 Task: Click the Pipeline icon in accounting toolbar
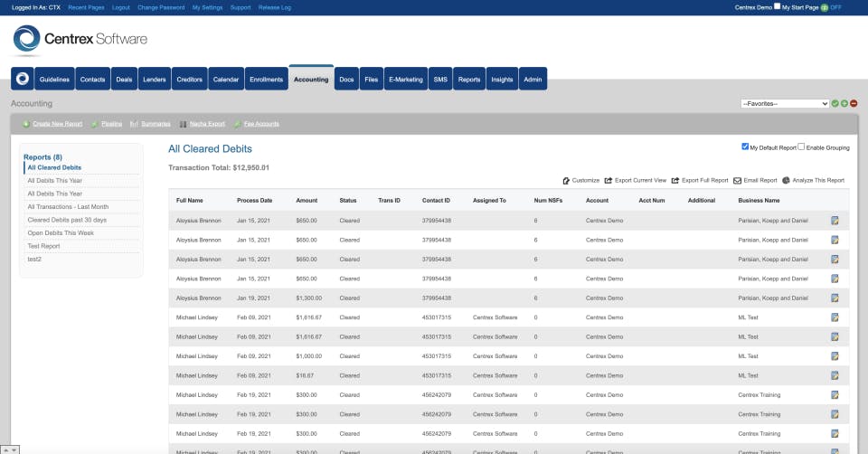click(95, 124)
